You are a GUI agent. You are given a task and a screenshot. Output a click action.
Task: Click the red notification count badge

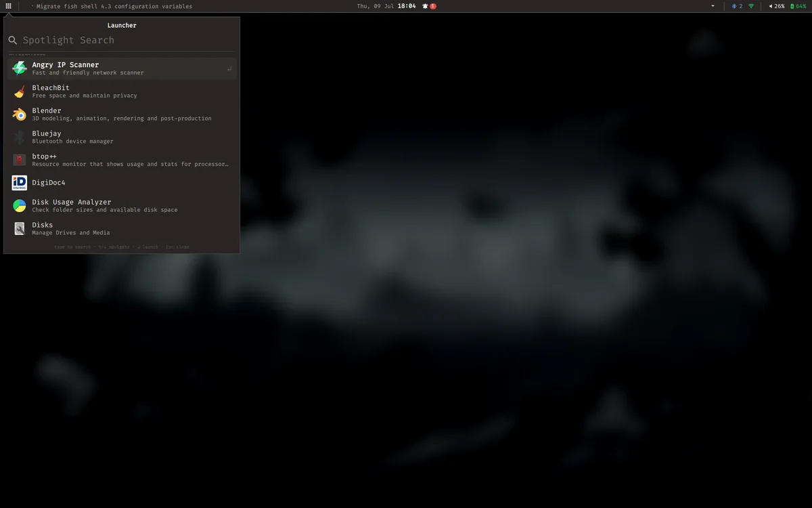(x=433, y=6)
